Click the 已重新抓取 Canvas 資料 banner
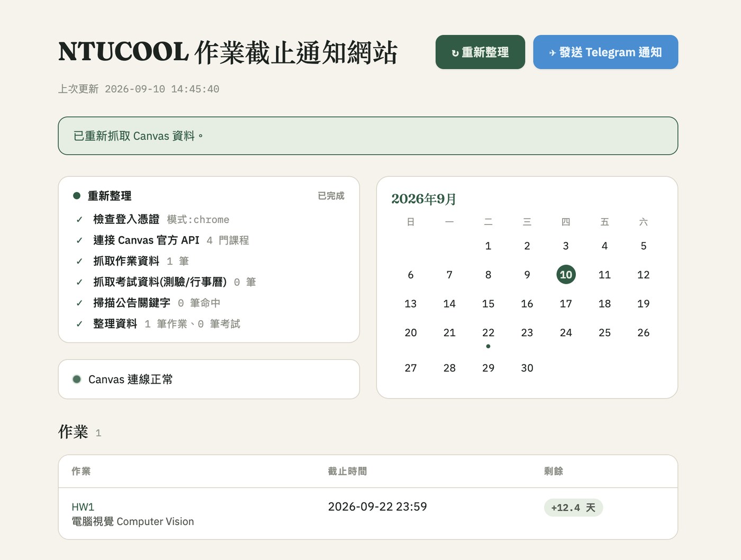The image size is (741, 560). (x=368, y=136)
